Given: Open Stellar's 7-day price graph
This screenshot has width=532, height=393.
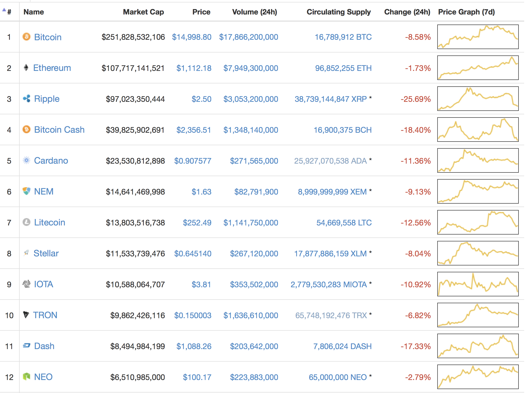Looking at the screenshot, I should pos(478,253).
